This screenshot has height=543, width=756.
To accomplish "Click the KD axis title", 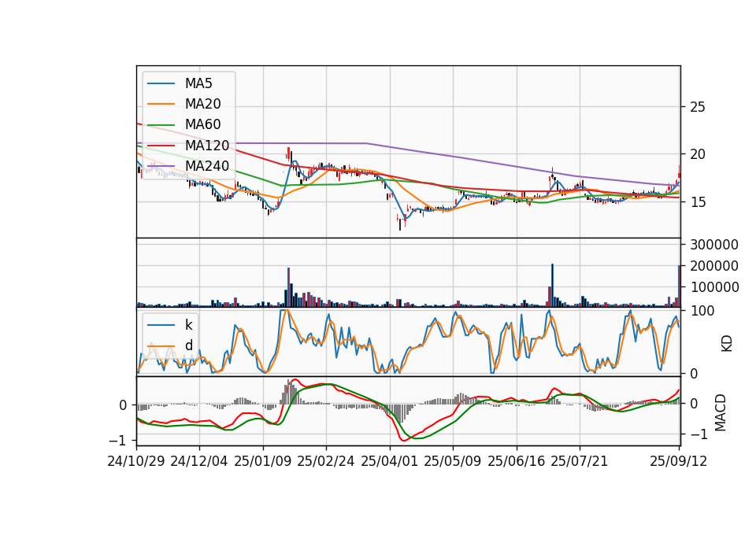I will [727, 344].
